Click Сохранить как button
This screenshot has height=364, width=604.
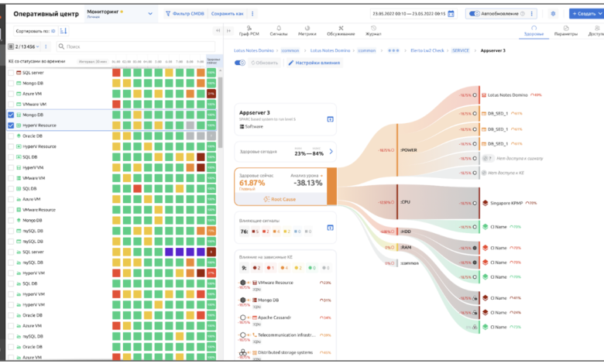coord(227,13)
